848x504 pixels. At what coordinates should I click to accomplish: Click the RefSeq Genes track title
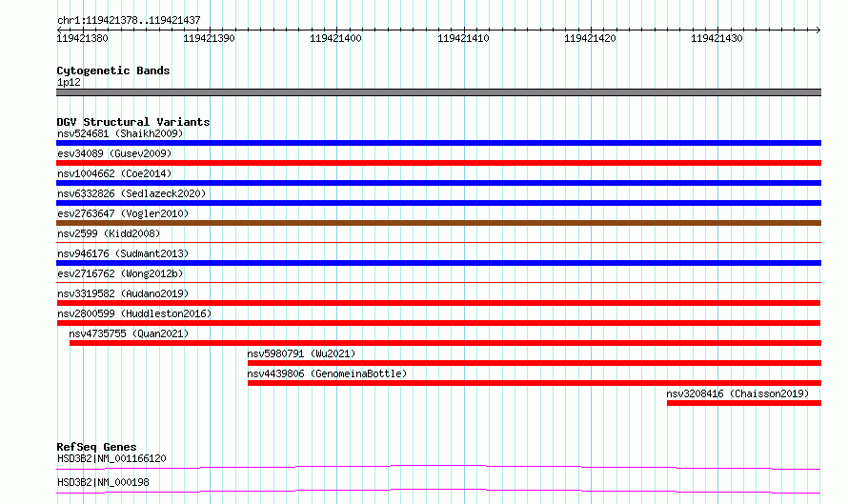(96, 447)
